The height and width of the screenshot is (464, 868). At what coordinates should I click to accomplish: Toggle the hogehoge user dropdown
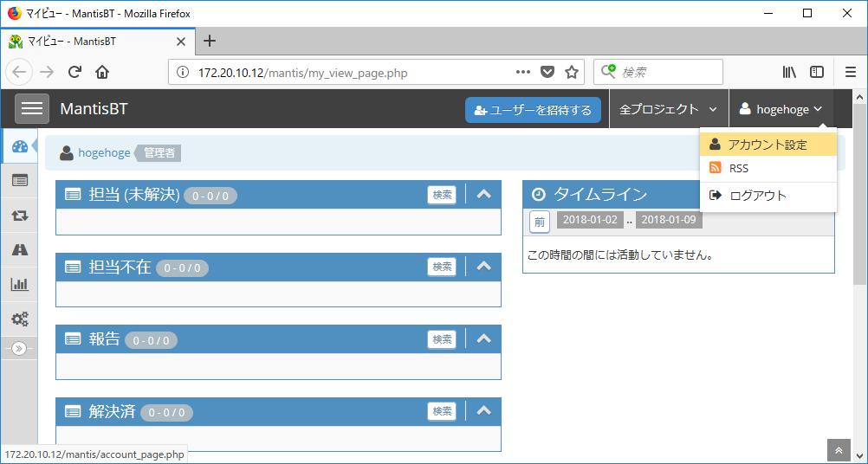pos(781,109)
